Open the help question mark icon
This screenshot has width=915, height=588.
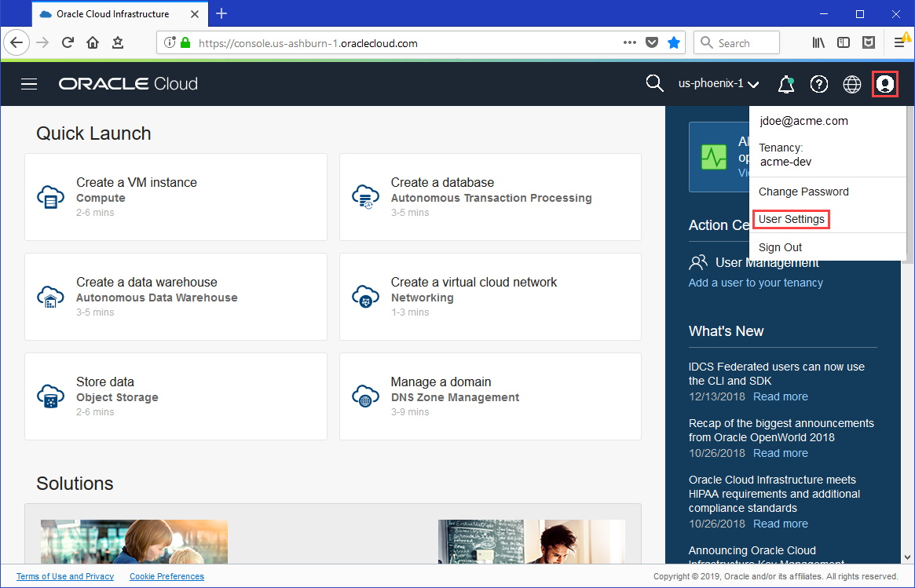click(x=818, y=84)
